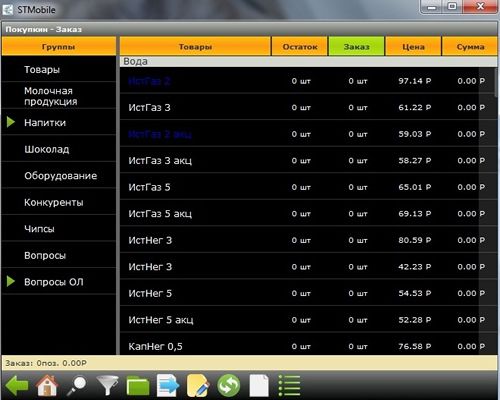Sort by the Цена column header
500x400 pixels.
pos(413,46)
